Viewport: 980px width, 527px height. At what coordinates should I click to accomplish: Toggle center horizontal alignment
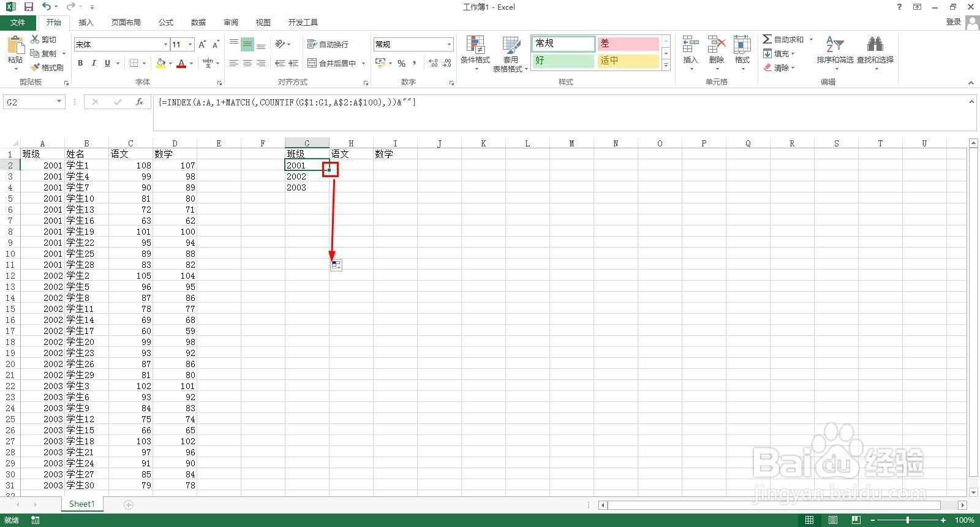pyautogui.click(x=247, y=63)
